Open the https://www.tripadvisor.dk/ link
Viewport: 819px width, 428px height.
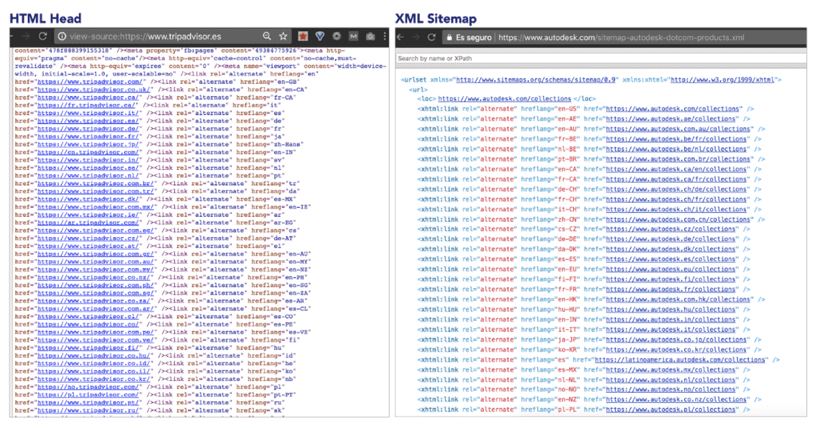pyautogui.click(x=89, y=199)
